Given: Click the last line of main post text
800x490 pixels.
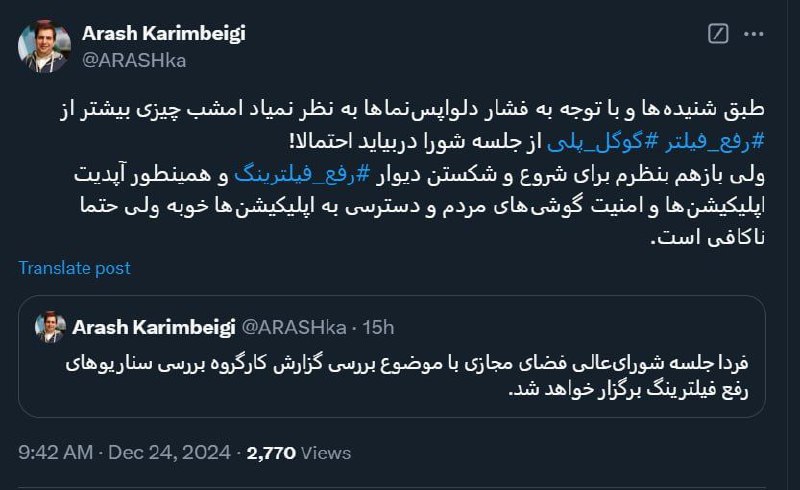Looking at the screenshot, I should (x=708, y=238).
